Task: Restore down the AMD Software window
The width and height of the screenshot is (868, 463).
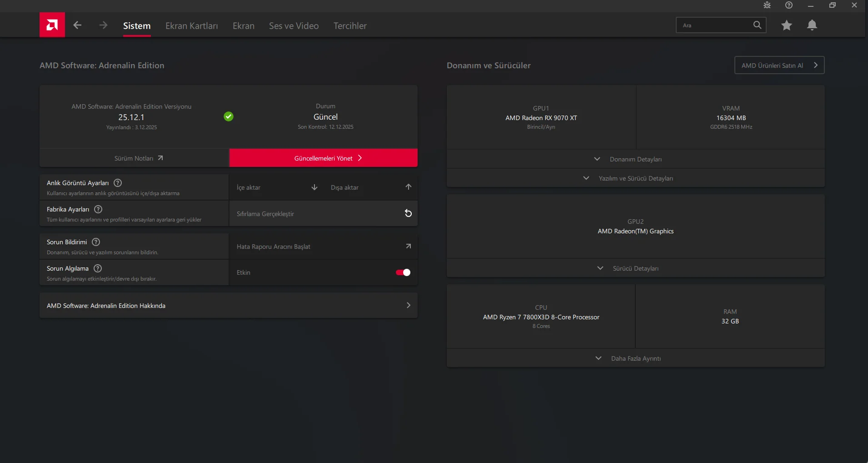Action: [x=833, y=5]
